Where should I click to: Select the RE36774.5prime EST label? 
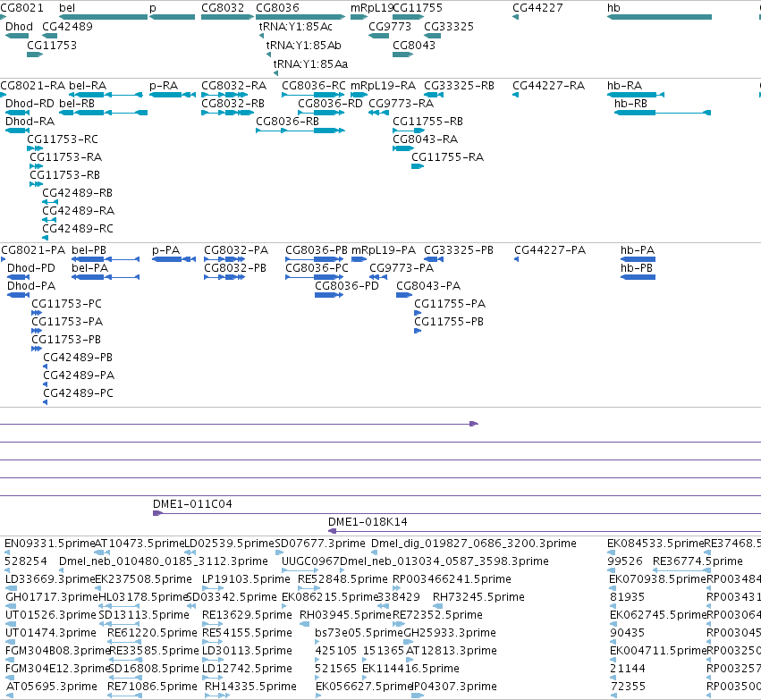[x=698, y=561]
